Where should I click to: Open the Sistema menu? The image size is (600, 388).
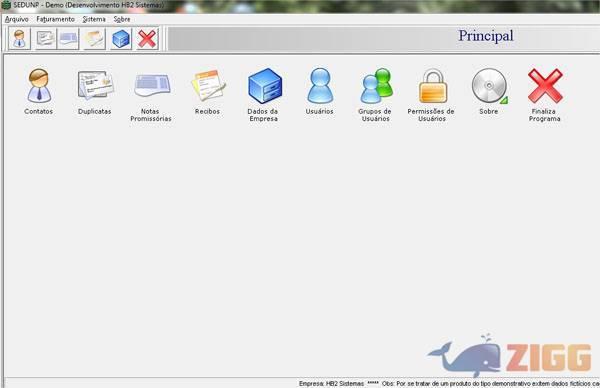pos(94,19)
